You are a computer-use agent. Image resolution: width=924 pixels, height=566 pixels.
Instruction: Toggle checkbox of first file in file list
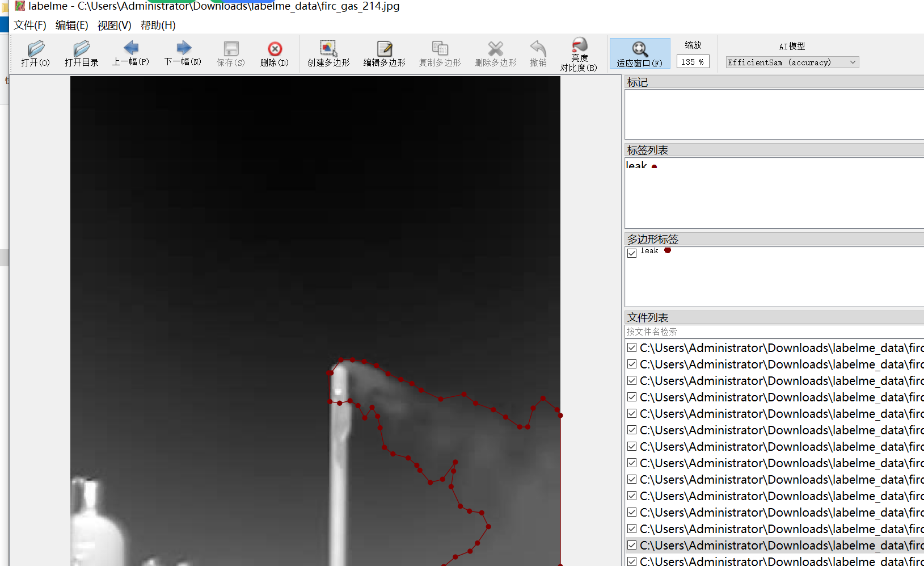point(632,347)
